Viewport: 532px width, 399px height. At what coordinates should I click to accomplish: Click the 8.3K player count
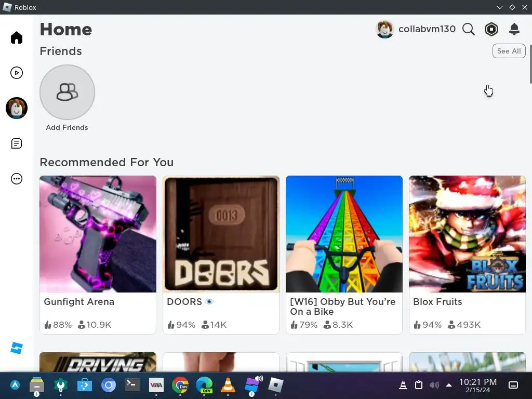point(338,325)
